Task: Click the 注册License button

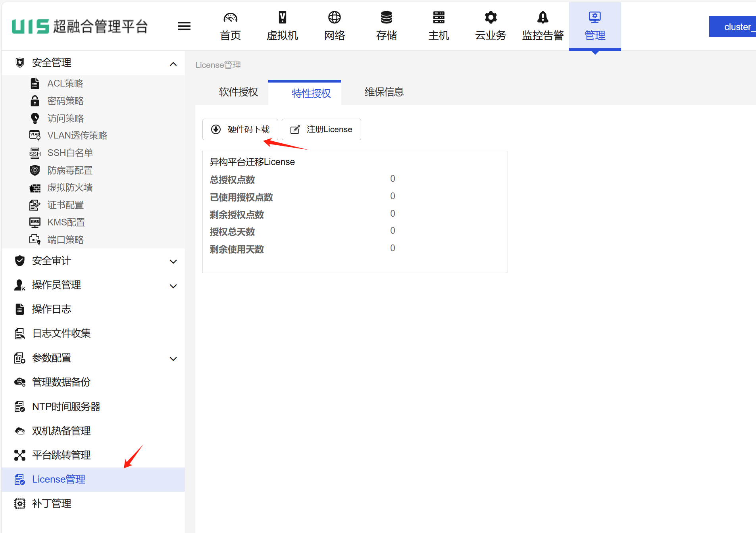Action: pos(321,129)
